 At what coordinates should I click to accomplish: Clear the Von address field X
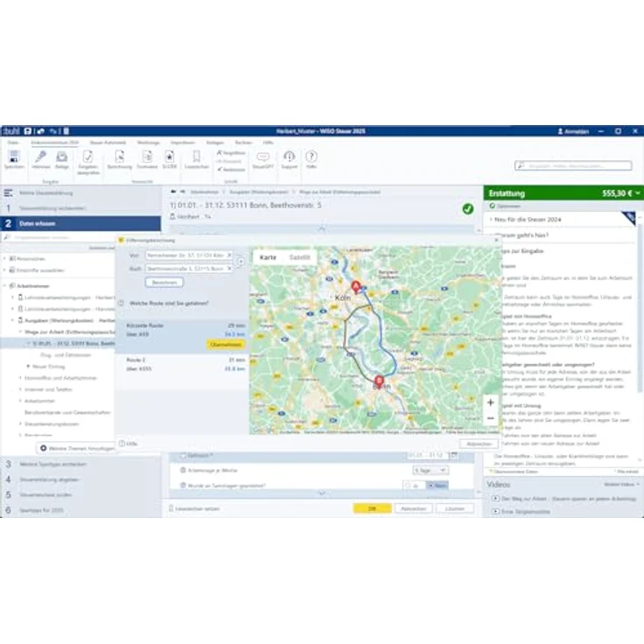tap(229, 255)
